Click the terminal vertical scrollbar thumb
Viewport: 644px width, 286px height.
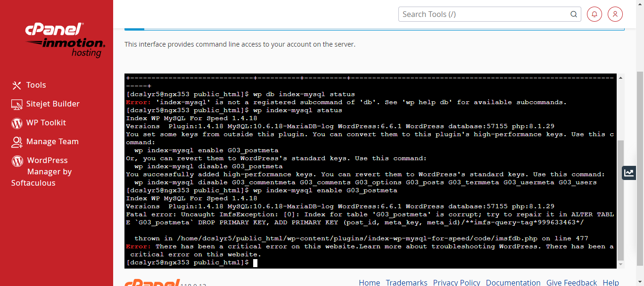[620, 199]
